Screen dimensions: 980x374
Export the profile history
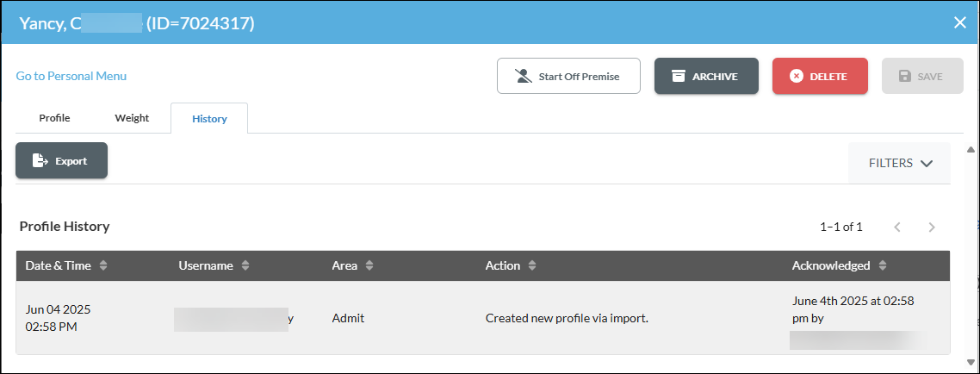[61, 161]
